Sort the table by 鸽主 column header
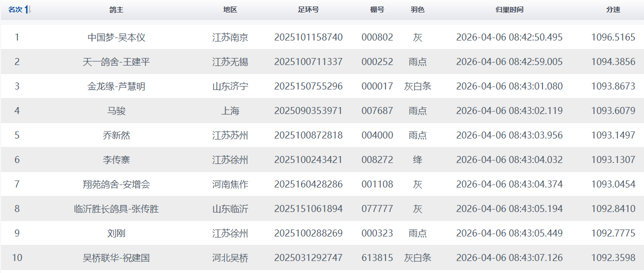 tap(116, 10)
